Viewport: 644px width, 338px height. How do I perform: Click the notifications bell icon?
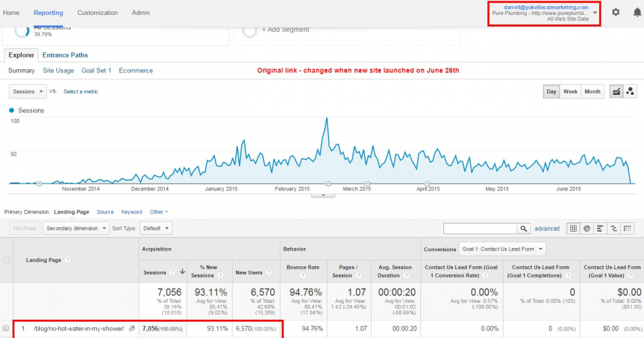pyautogui.click(x=637, y=12)
